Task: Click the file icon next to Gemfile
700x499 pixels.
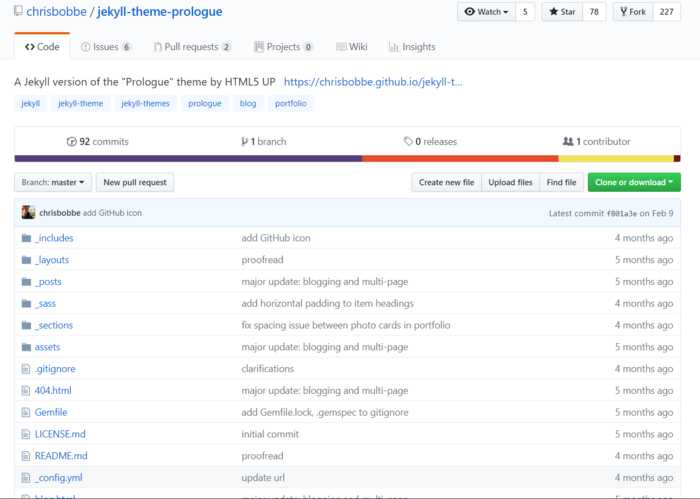Action: tap(26, 412)
